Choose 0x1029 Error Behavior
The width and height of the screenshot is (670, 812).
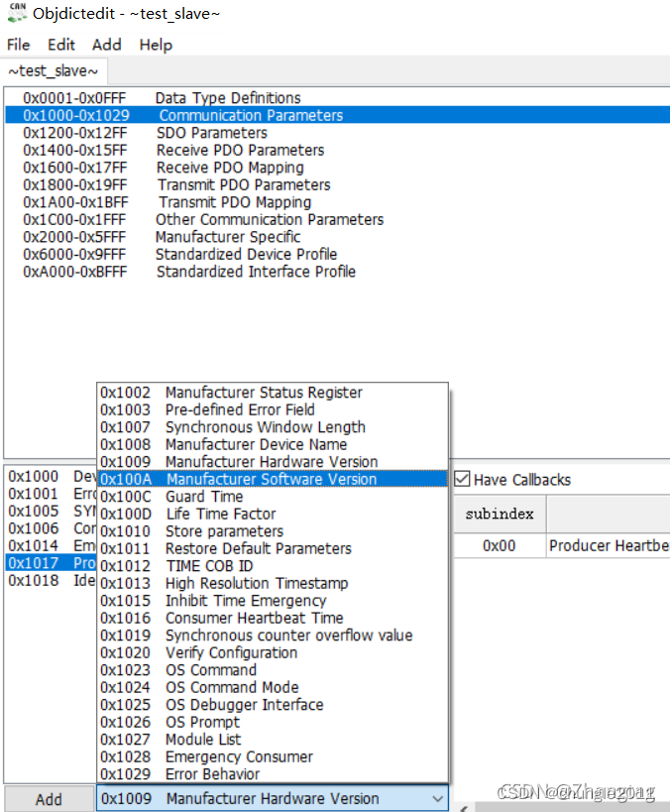(273, 774)
